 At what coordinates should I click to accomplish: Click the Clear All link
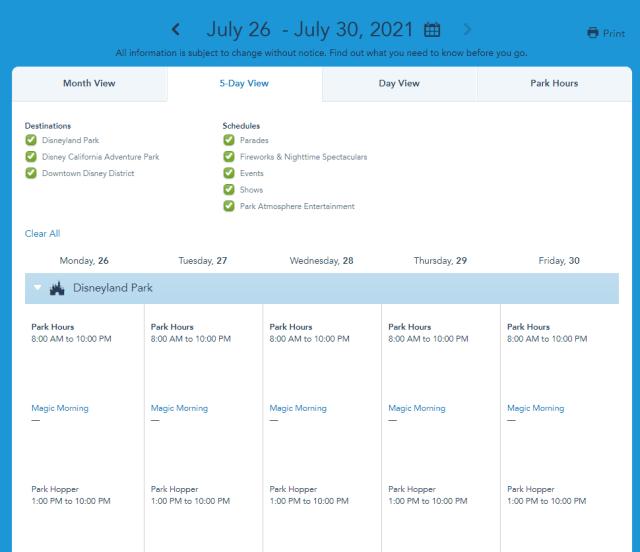coord(42,234)
